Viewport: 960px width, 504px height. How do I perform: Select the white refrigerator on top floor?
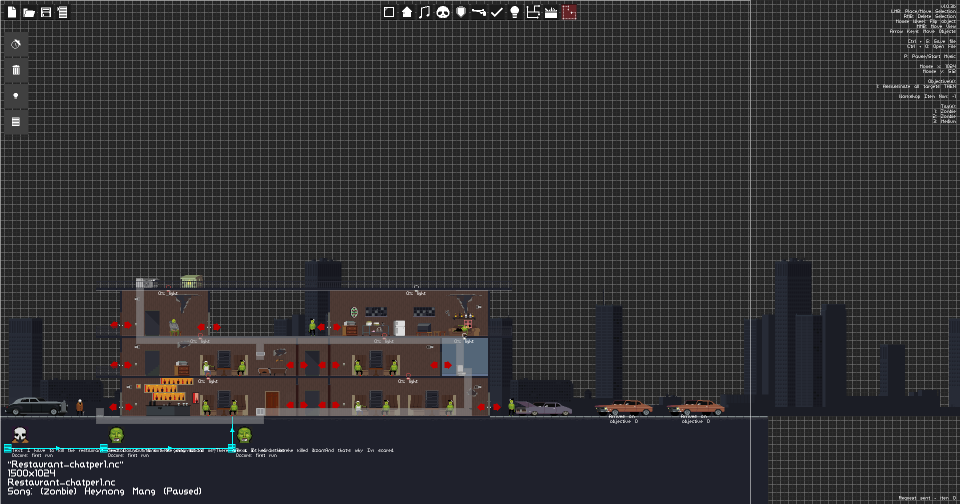tap(399, 328)
